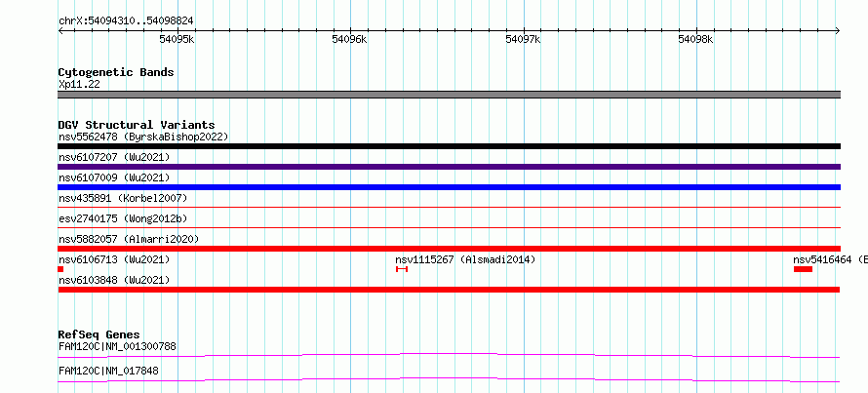Click the FAM120C|NM_001300788 gene label

coord(117,347)
